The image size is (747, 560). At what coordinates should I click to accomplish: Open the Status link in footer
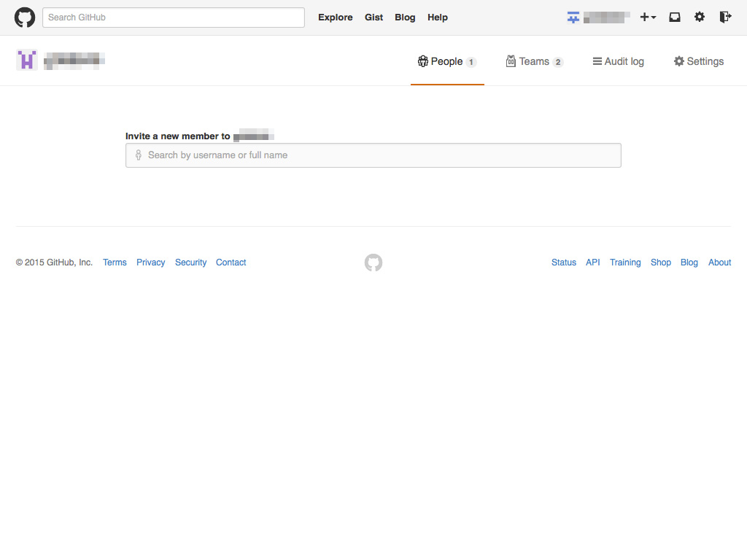pos(563,262)
